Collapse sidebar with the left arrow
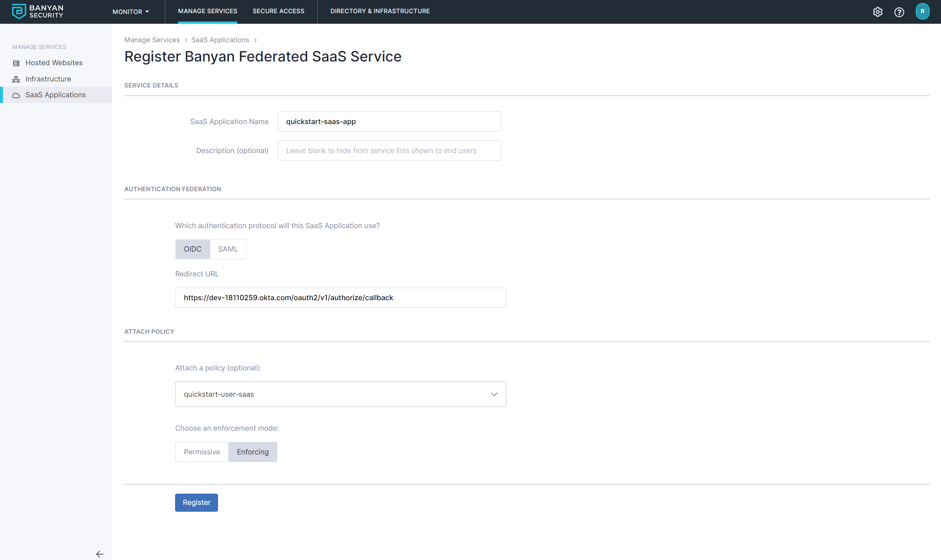Viewport: 941px width, 560px height. point(100,554)
